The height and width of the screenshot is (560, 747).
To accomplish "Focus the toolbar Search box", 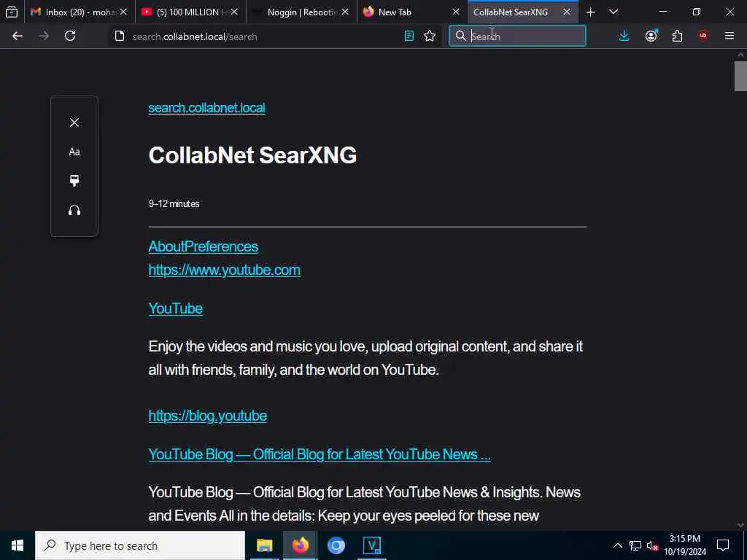I will [517, 36].
